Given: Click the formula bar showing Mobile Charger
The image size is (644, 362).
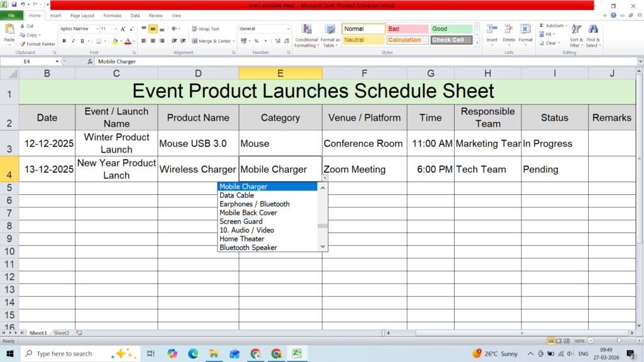Looking at the screenshot, I should 366,62.
